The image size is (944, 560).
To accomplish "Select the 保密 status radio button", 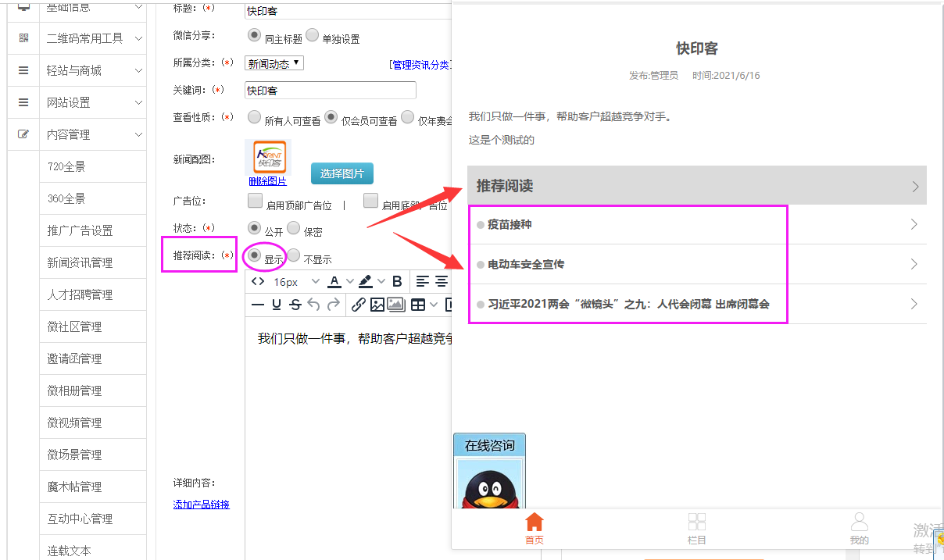I will [x=294, y=228].
